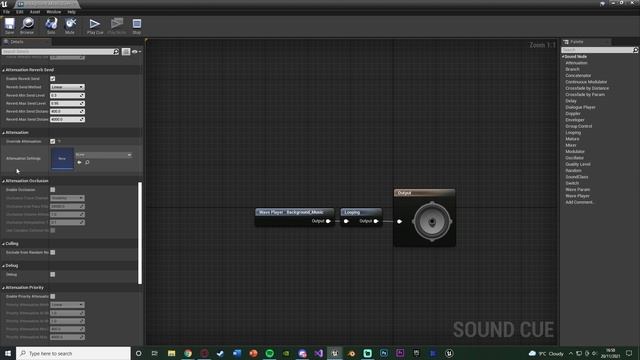
Task: Open the File menu
Action: (x=7, y=12)
